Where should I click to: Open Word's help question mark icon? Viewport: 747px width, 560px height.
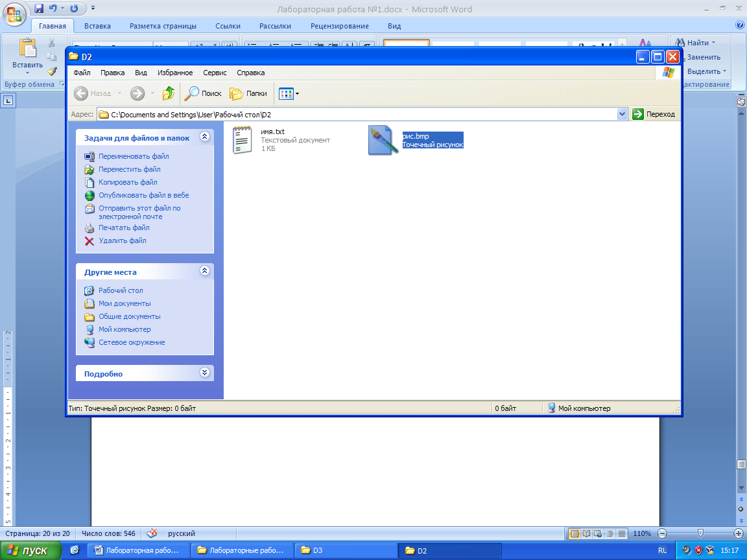click(740, 25)
